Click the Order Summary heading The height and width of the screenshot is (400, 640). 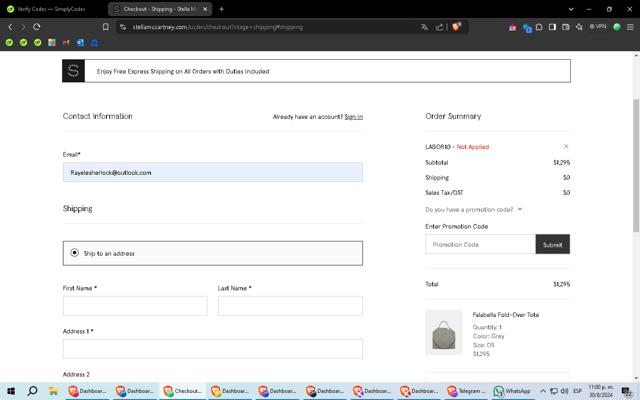point(453,116)
